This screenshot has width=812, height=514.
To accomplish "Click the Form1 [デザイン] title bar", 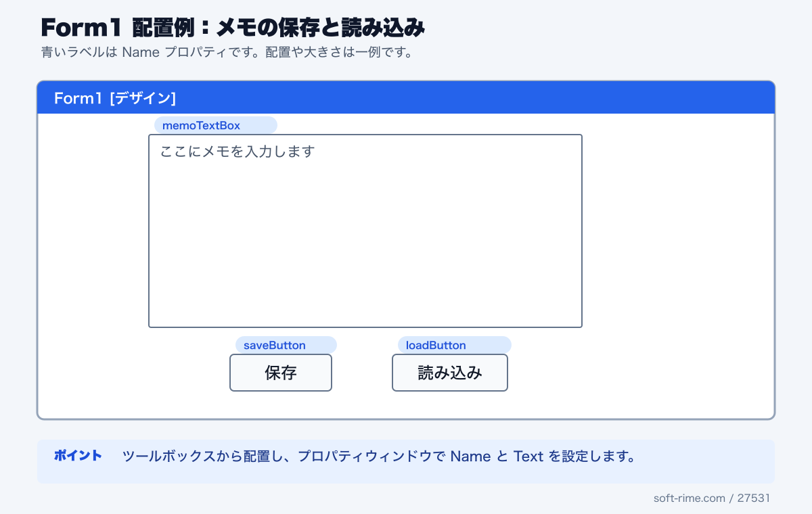I will point(406,98).
